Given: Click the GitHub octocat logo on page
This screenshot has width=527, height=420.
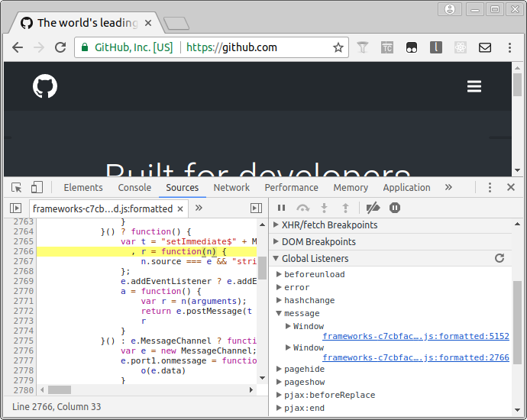Looking at the screenshot, I should (x=45, y=86).
